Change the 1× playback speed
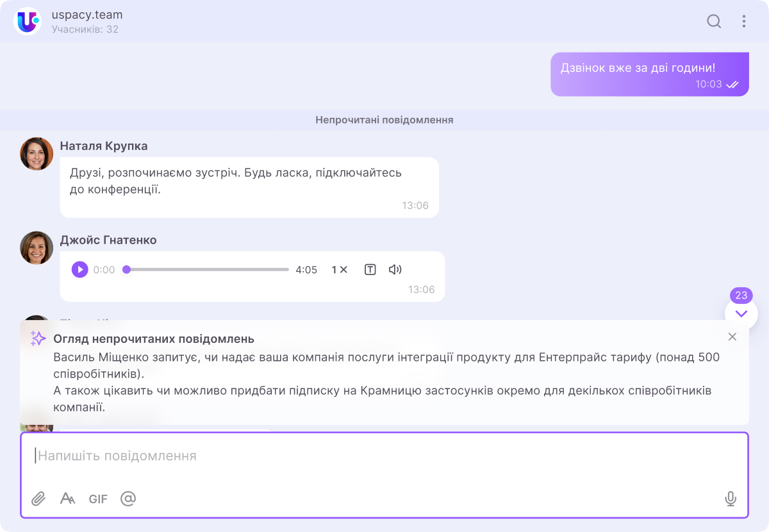 339,270
